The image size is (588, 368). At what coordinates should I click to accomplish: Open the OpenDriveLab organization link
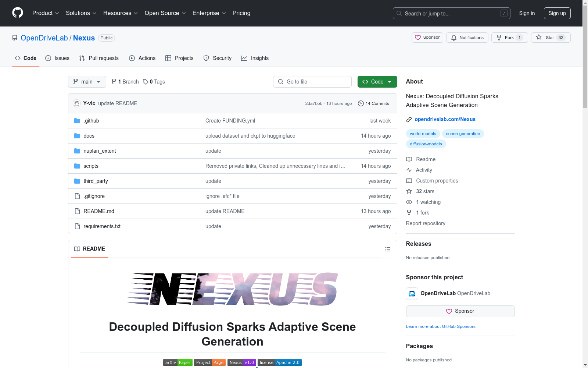[44, 38]
